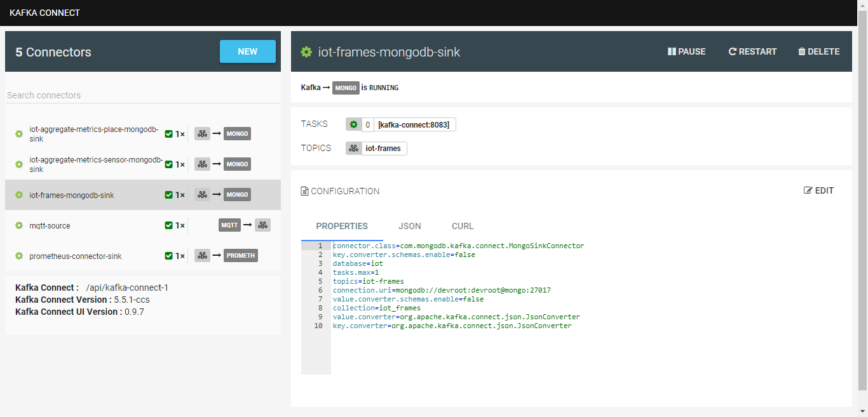The width and height of the screenshot is (868, 417).
Task: Click green check for prometheus-connector-sink
Action: pos(168,256)
